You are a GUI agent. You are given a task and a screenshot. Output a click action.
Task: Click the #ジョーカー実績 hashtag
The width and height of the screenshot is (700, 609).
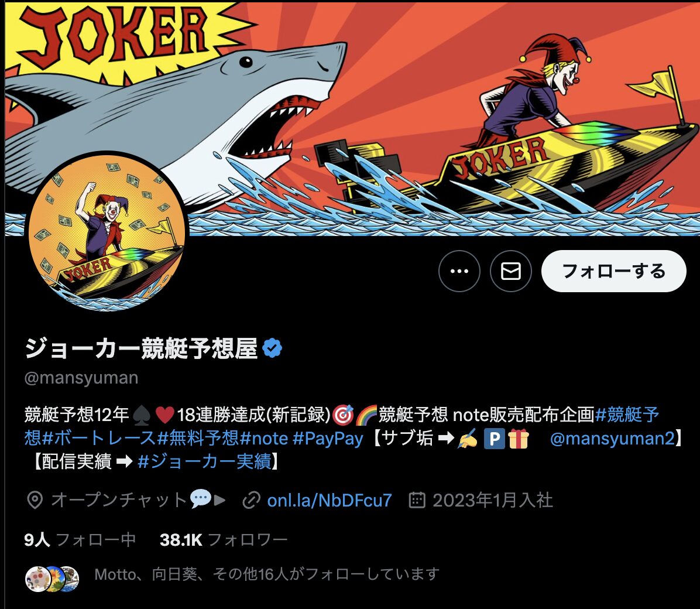click(x=204, y=461)
